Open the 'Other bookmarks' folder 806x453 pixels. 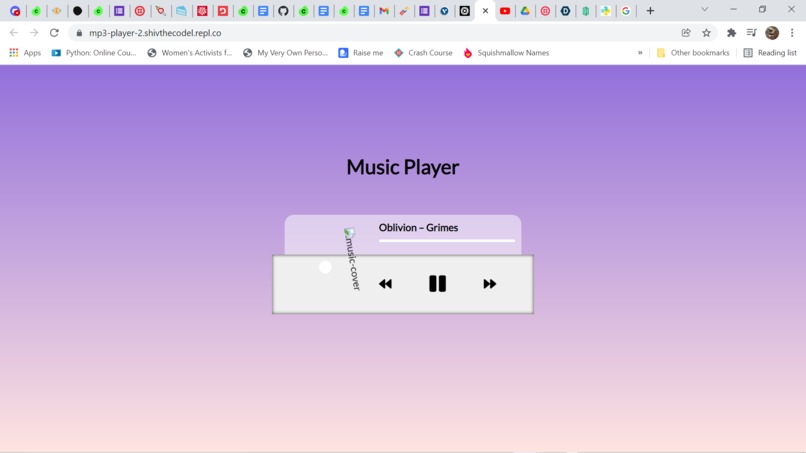[693, 52]
